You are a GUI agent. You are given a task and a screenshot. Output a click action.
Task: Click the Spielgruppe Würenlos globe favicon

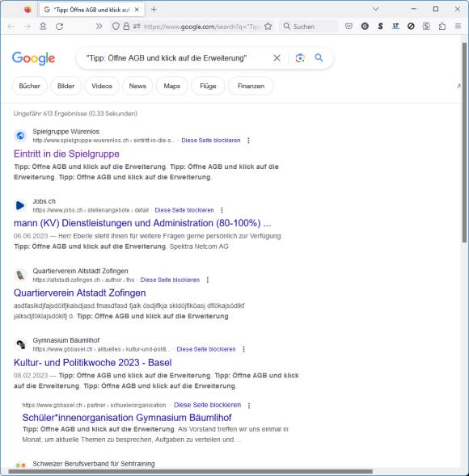click(x=20, y=136)
